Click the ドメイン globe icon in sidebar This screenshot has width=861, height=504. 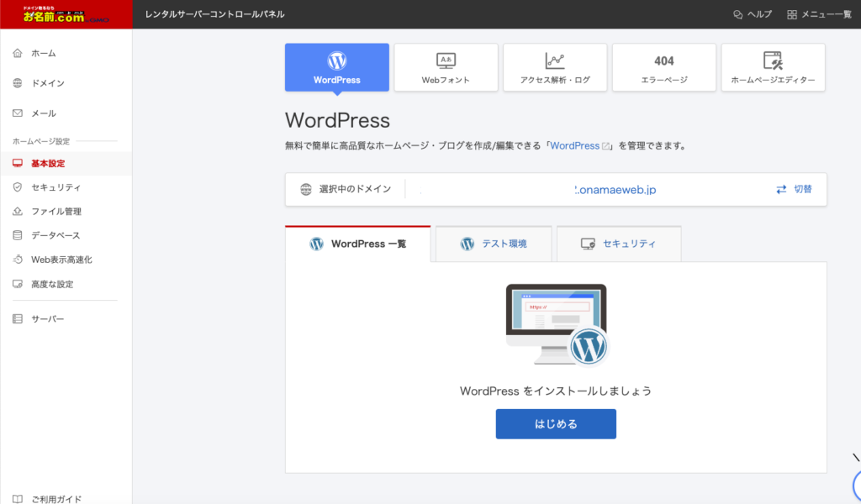18,83
